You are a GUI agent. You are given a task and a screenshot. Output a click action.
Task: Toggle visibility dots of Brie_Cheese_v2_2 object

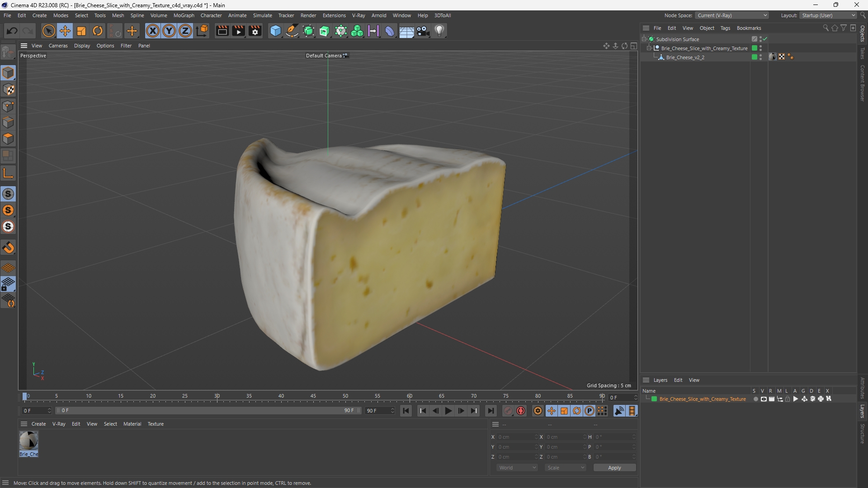[761, 57]
